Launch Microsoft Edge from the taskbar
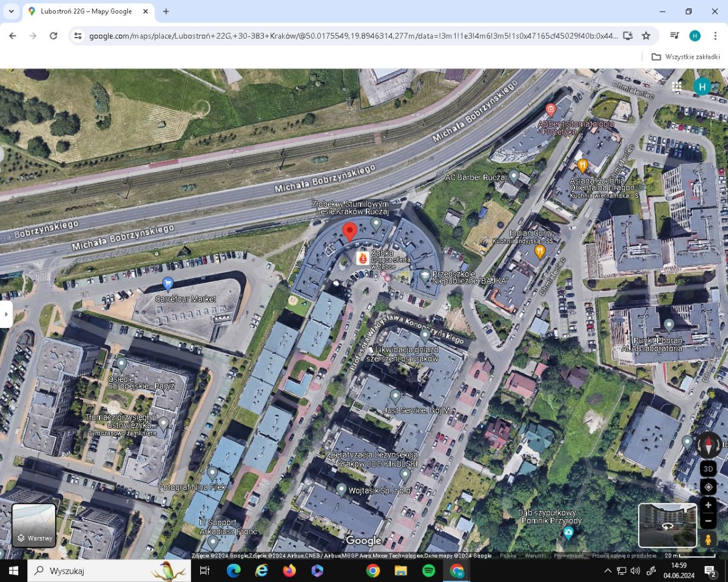728x582 pixels. coord(234,570)
